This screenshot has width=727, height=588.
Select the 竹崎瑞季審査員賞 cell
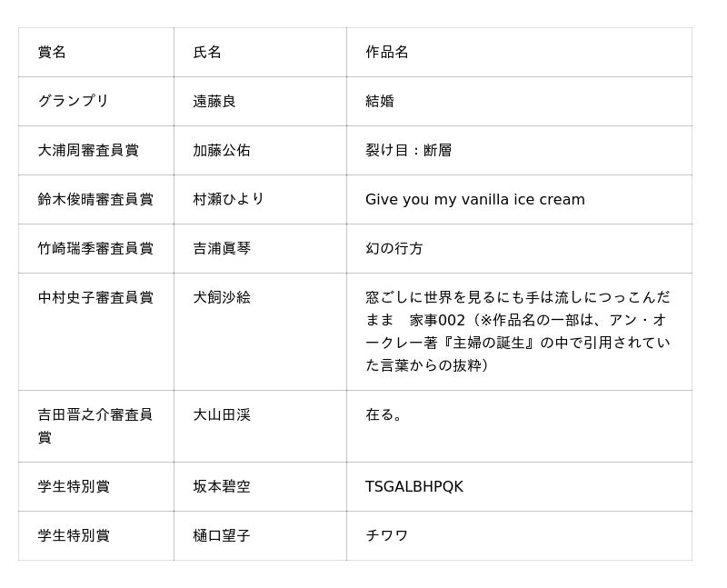tap(95, 249)
